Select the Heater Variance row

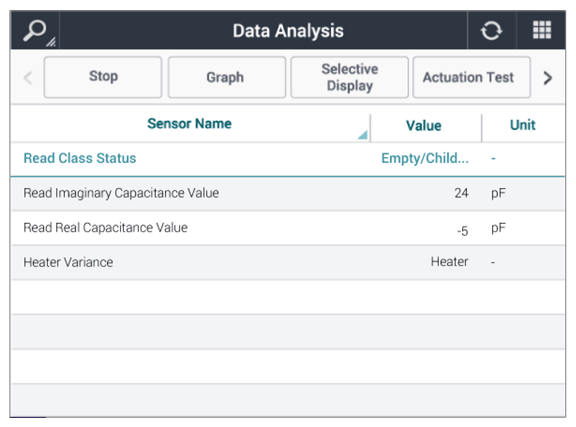[288, 262]
